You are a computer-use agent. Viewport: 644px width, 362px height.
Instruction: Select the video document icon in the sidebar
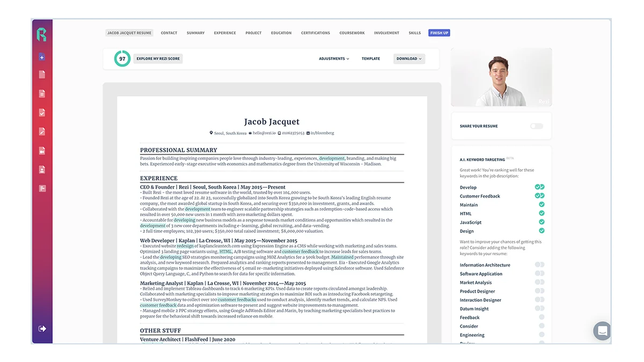[x=42, y=151]
